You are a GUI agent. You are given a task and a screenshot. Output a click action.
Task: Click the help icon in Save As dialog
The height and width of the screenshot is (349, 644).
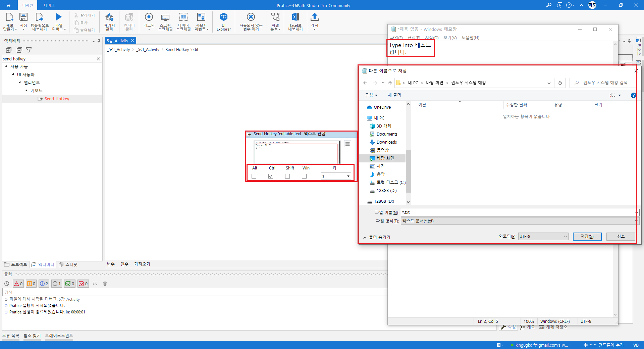click(x=633, y=95)
